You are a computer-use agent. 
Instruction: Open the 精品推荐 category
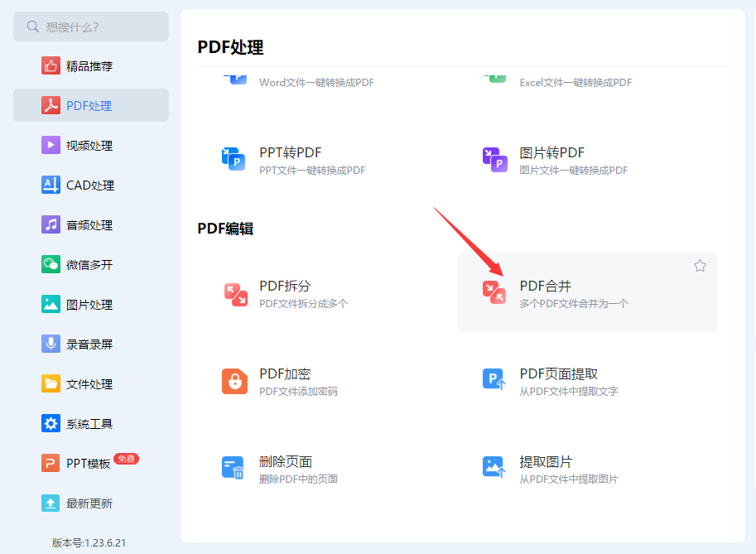coord(91,65)
